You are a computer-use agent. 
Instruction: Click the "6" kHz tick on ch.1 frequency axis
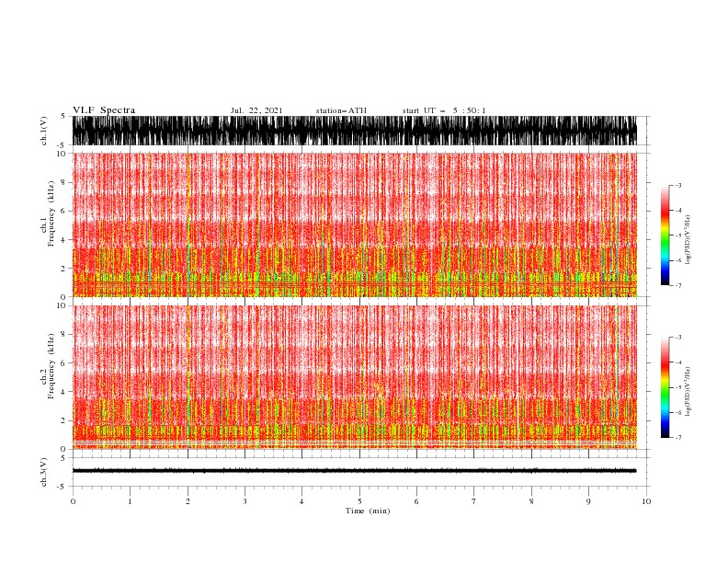[x=64, y=211]
